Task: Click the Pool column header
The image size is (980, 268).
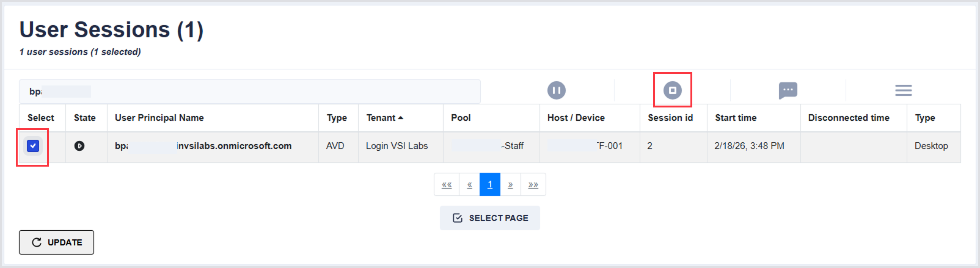Action: (x=461, y=118)
